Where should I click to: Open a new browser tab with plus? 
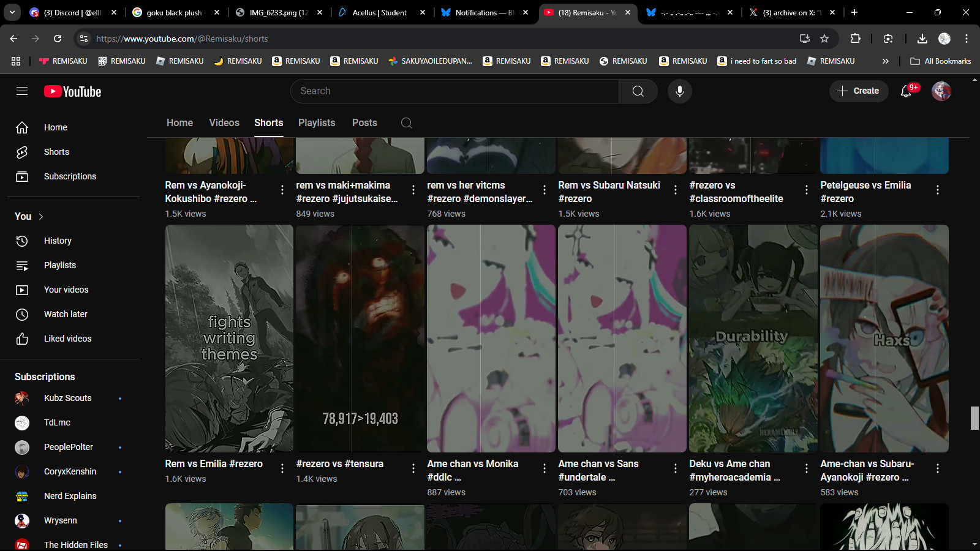click(854, 12)
